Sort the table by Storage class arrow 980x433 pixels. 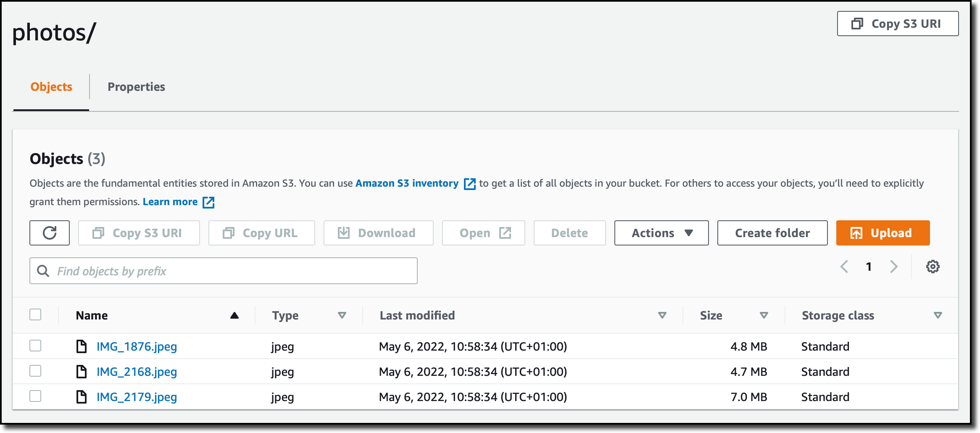pyautogui.click(x=938, y=316)
